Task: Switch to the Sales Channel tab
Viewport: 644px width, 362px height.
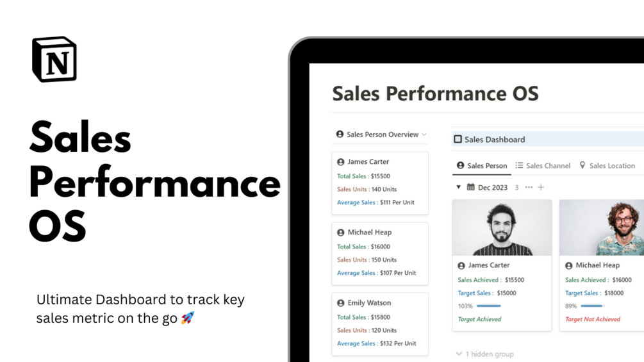Action: (x=543, y=165)
